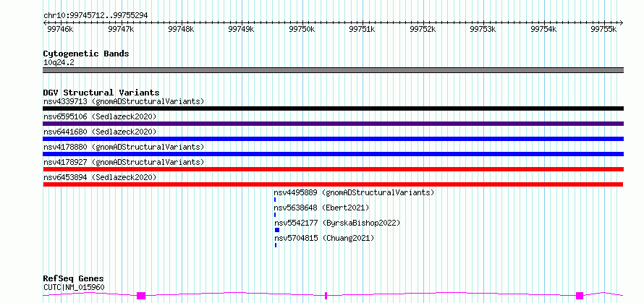The width and height of the screenshot is (644, 303).
Task: Select the black nsv4339713 variant bar
Action: tap(333, 108)
